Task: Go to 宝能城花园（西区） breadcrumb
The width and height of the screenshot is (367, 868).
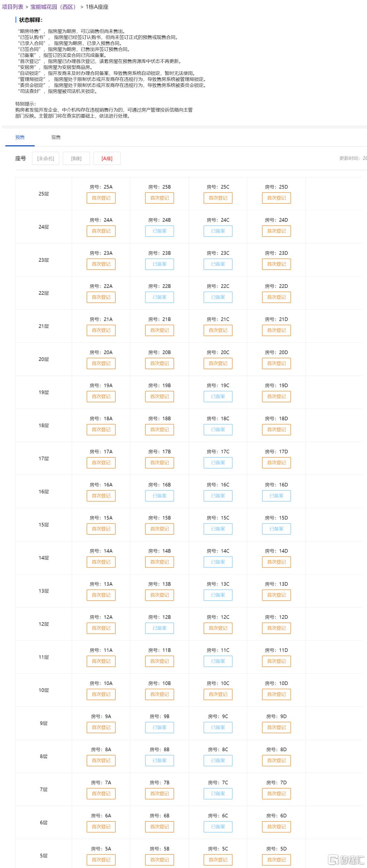Action: [54, 7]
